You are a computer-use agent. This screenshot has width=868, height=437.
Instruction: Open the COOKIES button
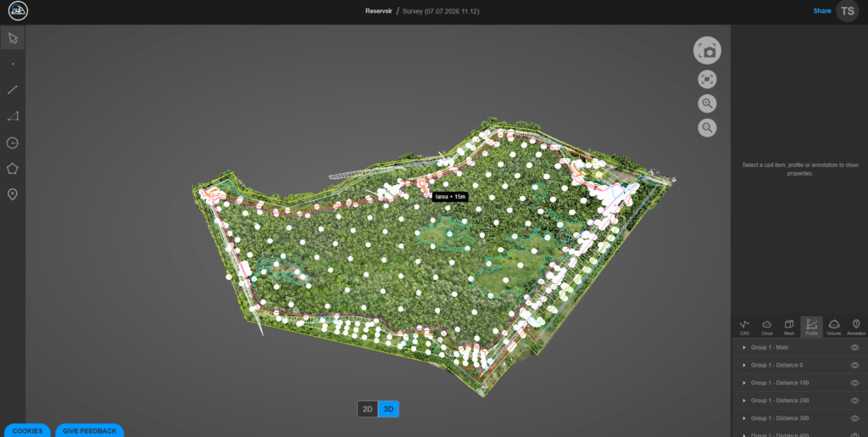tap(27, 431)
